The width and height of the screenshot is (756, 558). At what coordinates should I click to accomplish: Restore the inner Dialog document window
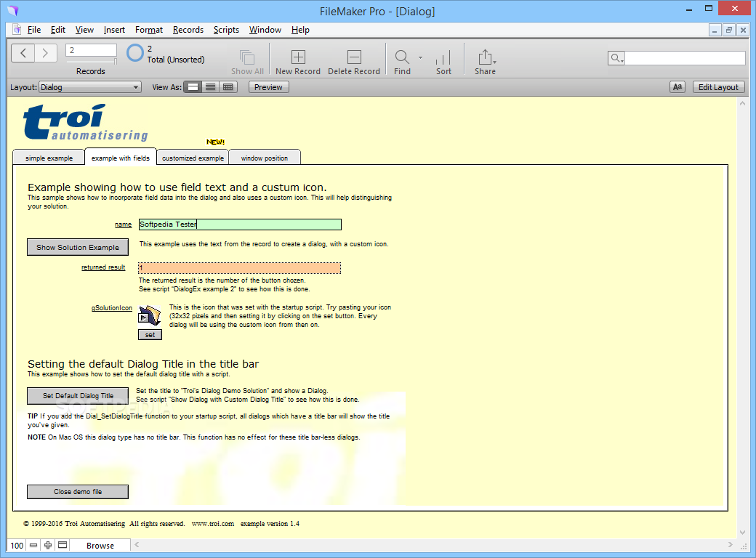729,30
